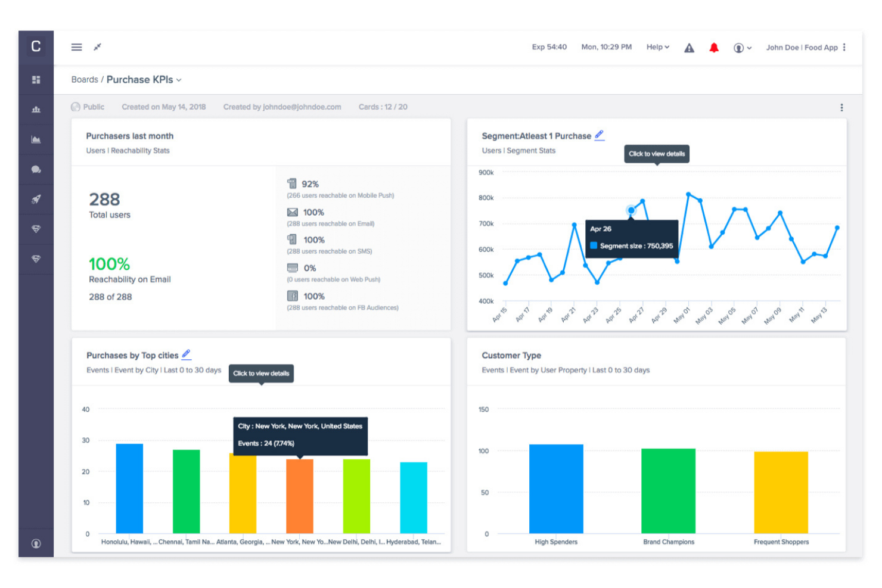Click the user profile avatar icon

[x=738, y=48]
